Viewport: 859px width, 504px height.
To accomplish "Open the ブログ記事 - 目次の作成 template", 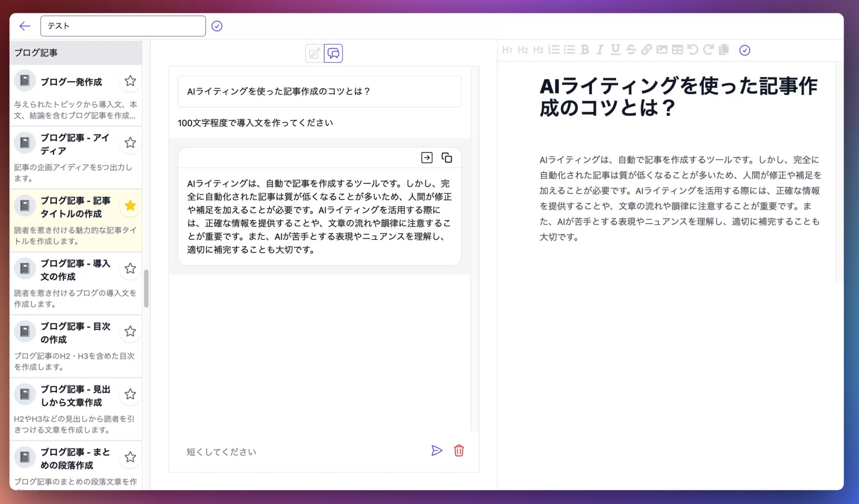I will click(75, 333).
